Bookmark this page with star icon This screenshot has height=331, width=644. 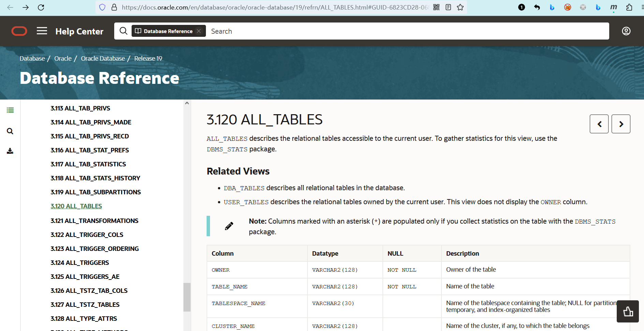pyautogui.click(x=460, y=7)
